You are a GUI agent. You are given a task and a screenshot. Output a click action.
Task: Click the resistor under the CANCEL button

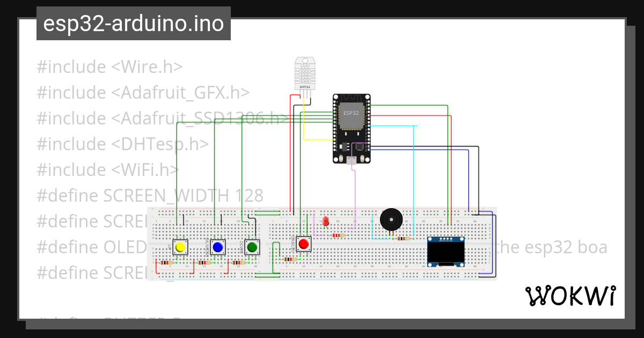(x=290, y=259)
